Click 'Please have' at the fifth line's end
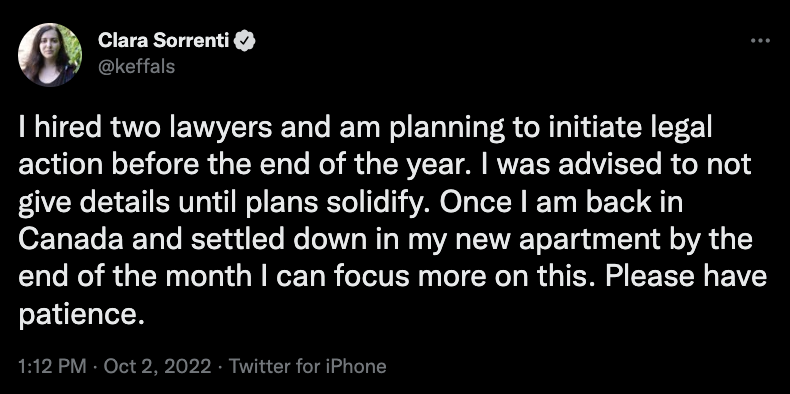The width and height of the screenshot is (790, 394). pyautogui.click(x=686, y=277)
